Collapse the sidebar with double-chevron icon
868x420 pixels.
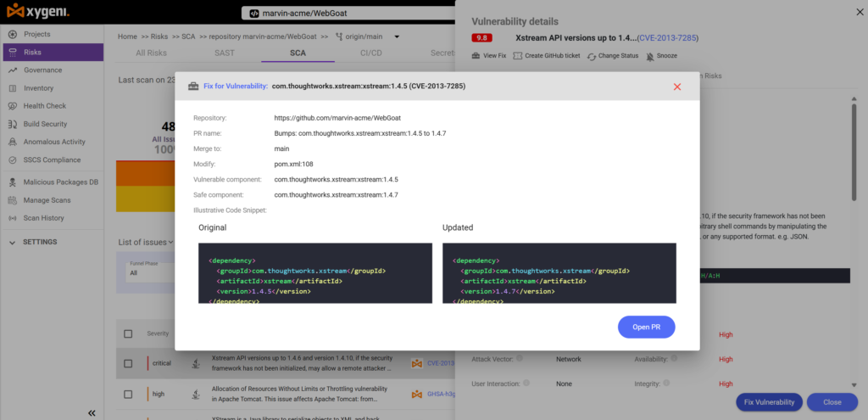(x=92, y=413)
